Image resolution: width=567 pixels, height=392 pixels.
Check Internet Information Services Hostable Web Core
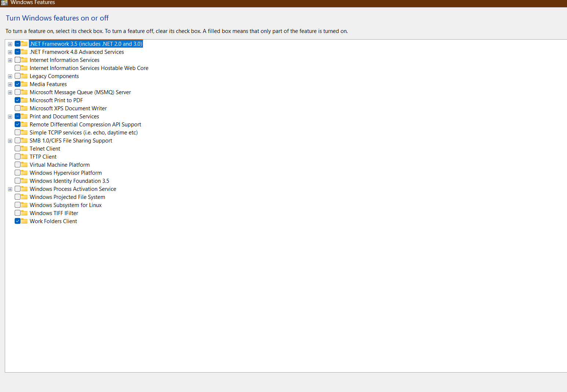pos(18,68)
